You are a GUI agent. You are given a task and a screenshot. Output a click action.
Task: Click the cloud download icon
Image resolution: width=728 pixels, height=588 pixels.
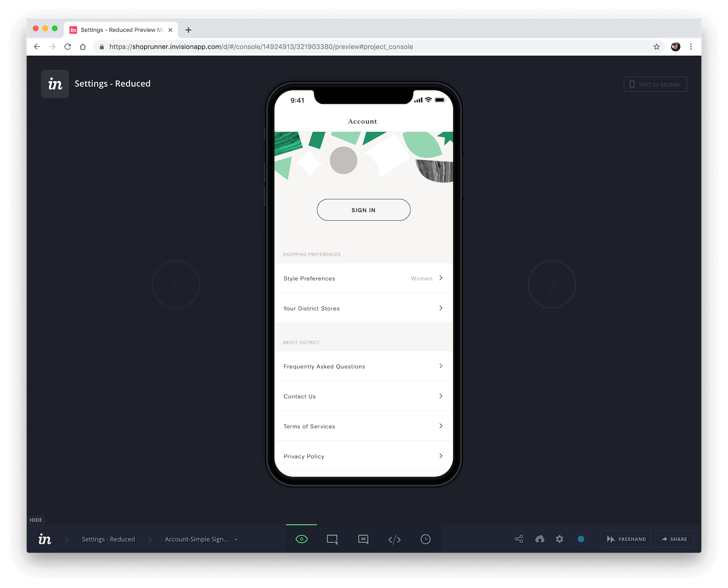pyautogui.click(x=540, y=539)
